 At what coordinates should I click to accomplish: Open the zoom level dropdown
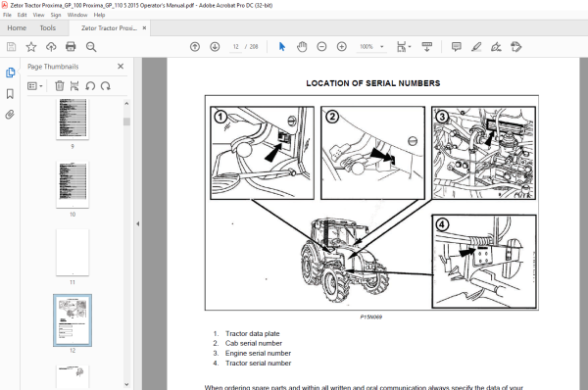tap(382, 47)
